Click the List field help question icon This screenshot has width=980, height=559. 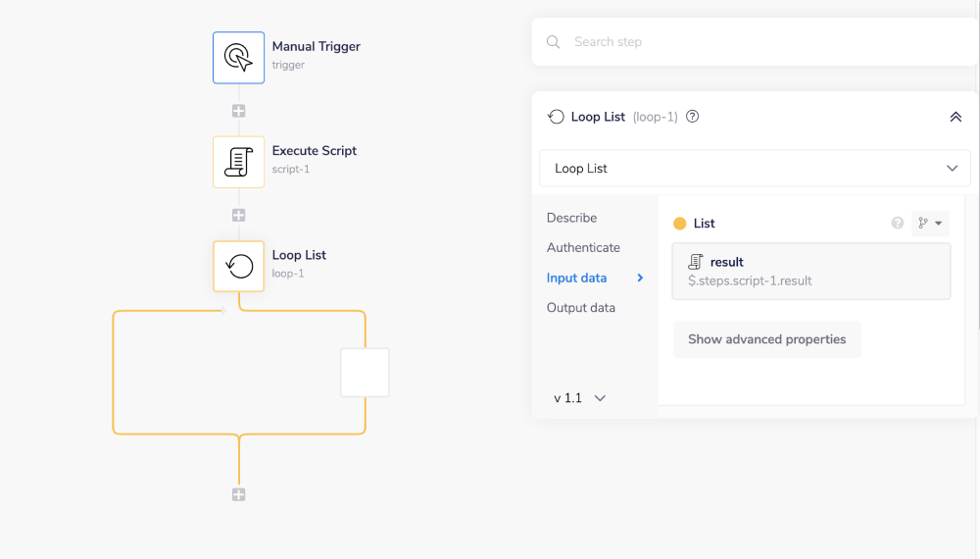point(897,224)
